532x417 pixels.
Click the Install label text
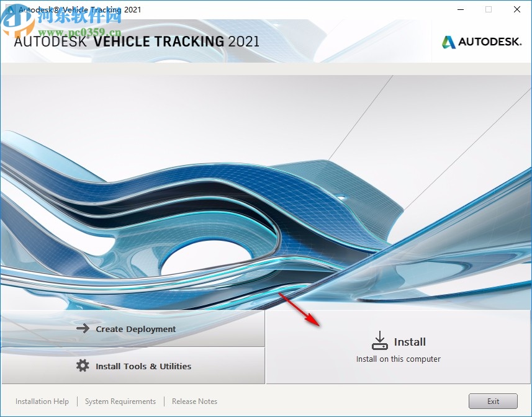coord(411,341)
